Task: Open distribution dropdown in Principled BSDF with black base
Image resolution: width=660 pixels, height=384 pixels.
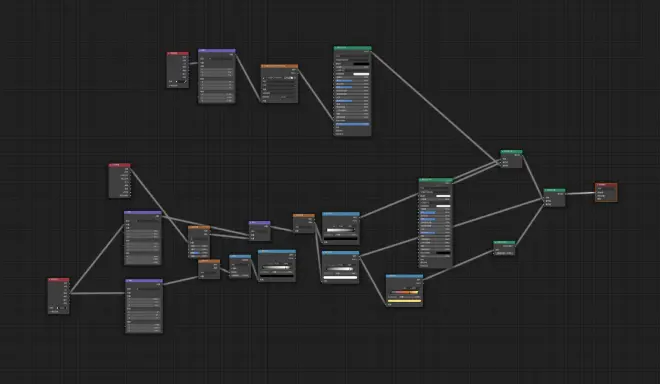Action: coord(352,56)
